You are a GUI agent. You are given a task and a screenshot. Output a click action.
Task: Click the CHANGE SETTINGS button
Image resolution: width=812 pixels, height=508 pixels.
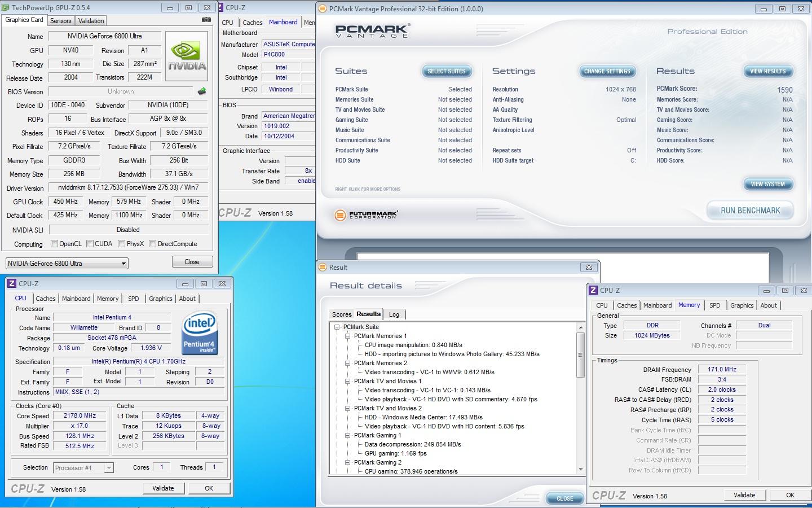[x=607, y=71]
